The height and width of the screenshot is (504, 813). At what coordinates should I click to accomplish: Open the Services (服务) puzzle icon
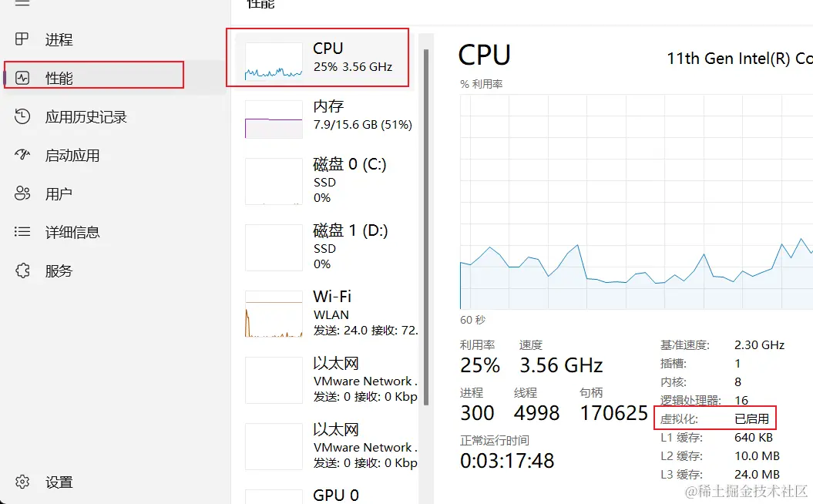tap(22, 270)
